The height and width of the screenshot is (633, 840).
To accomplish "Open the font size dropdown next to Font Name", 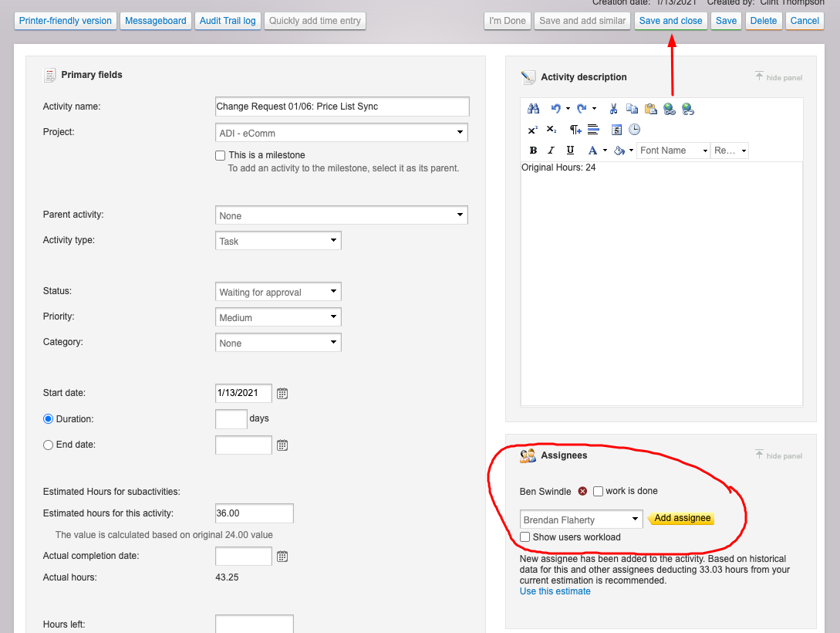I will click(730, 151).
